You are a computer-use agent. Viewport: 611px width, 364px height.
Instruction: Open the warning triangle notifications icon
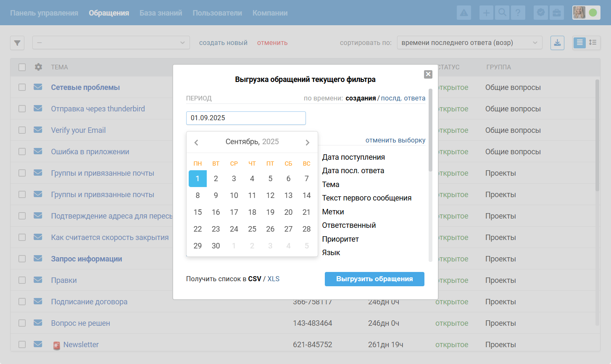[x=464, y=13]
